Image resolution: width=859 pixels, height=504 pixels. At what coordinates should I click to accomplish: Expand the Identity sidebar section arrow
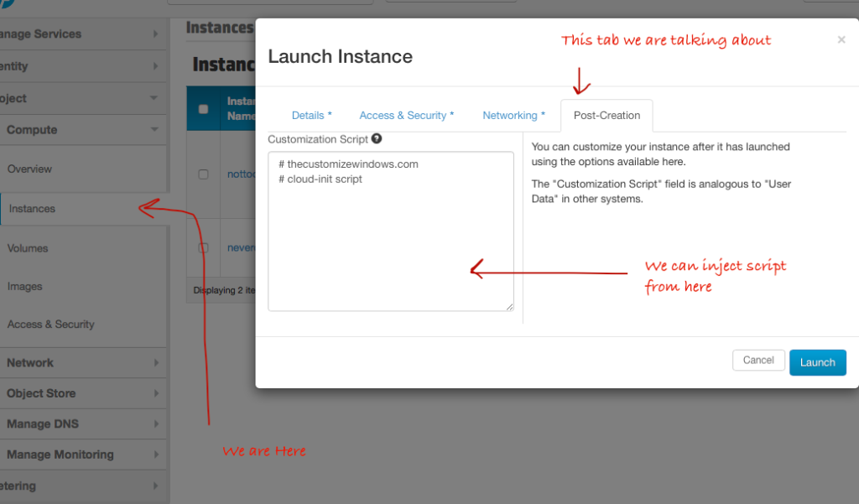[155, 66]
